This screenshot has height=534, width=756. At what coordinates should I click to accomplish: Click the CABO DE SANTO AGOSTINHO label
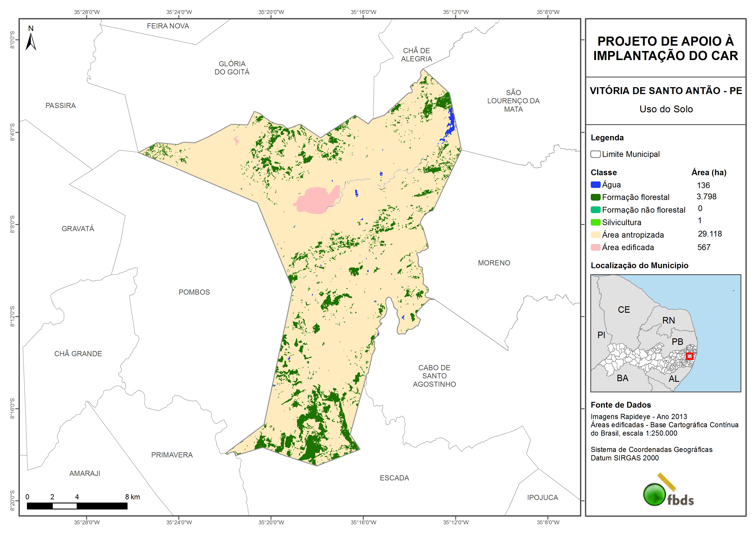coord(434,376)
